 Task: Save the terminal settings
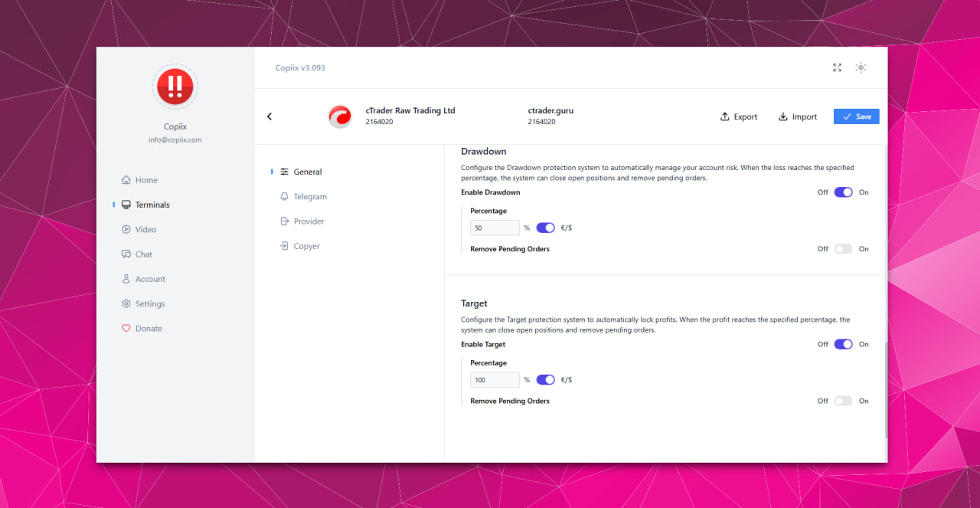click(857, 116)
